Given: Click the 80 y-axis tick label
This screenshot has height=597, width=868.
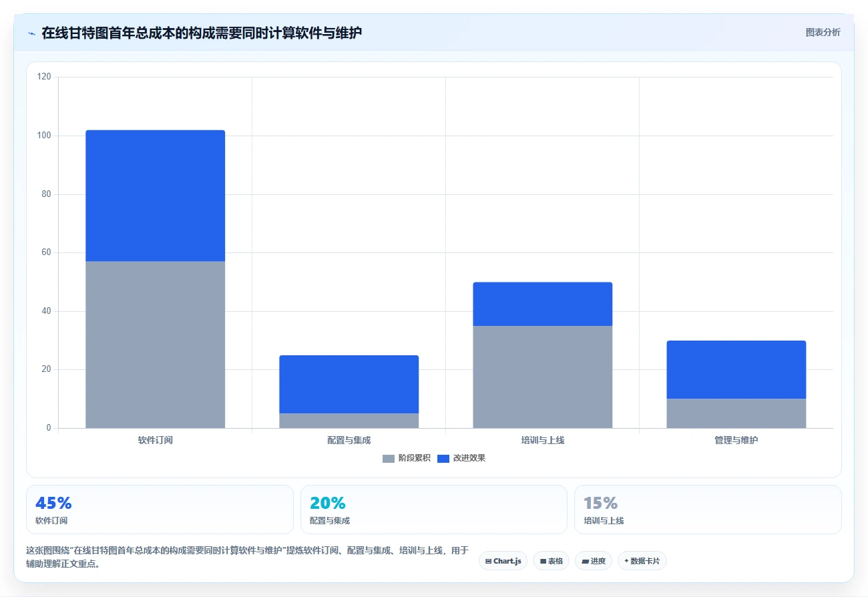Looking at the screenshot, I should tap(46, 194).
